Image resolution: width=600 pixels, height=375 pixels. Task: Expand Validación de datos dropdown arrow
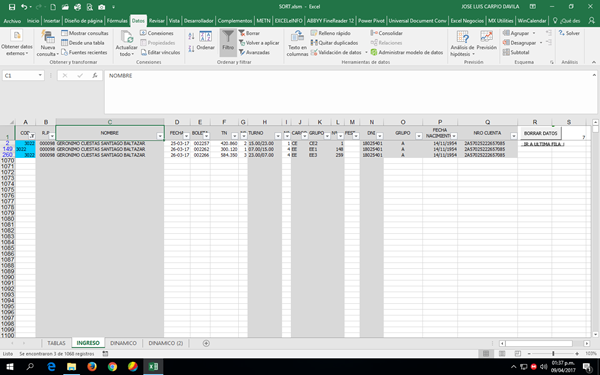point(366,52)
